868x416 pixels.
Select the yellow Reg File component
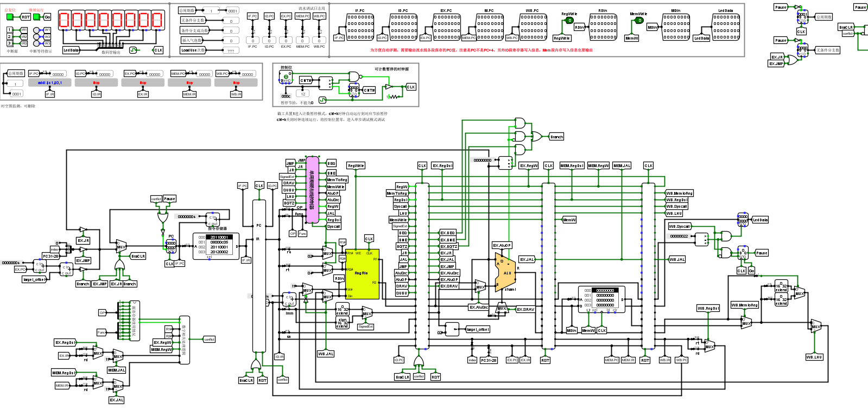pos(362,274)
